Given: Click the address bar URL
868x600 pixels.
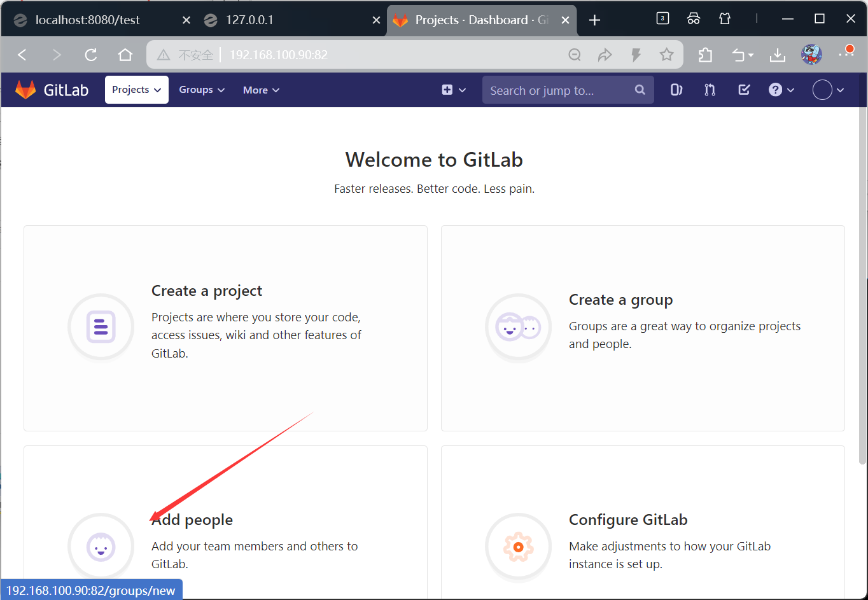Looking at the screenshot, I should tap(279, 55).
